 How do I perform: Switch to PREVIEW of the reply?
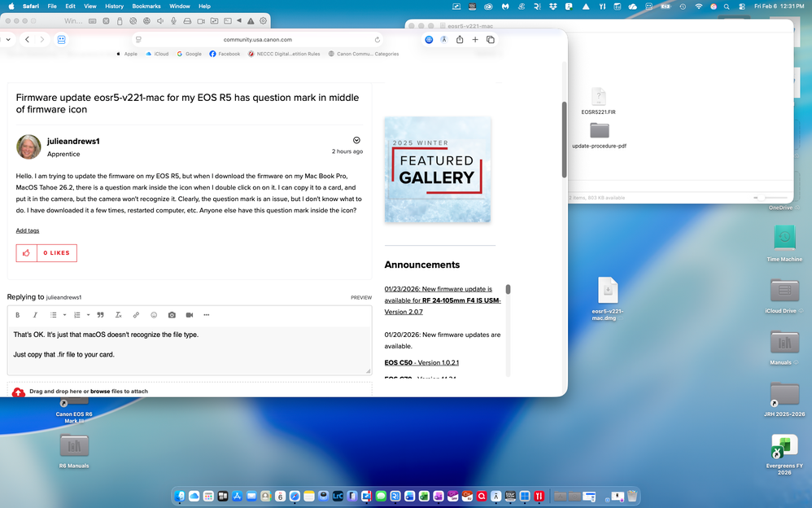361,297
